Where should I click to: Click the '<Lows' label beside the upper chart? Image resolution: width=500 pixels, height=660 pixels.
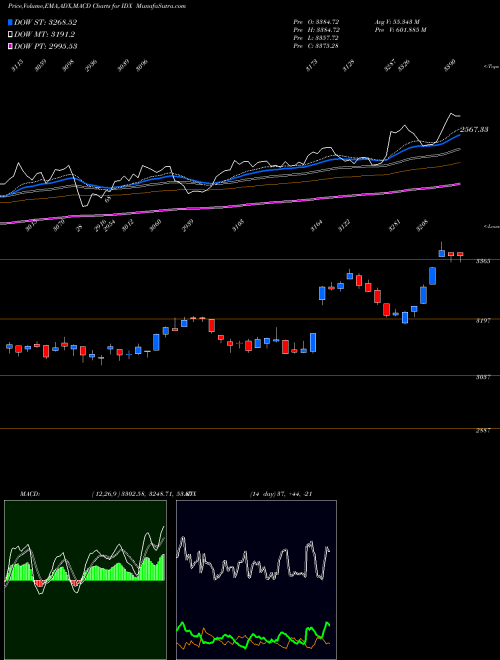(491, 226)
